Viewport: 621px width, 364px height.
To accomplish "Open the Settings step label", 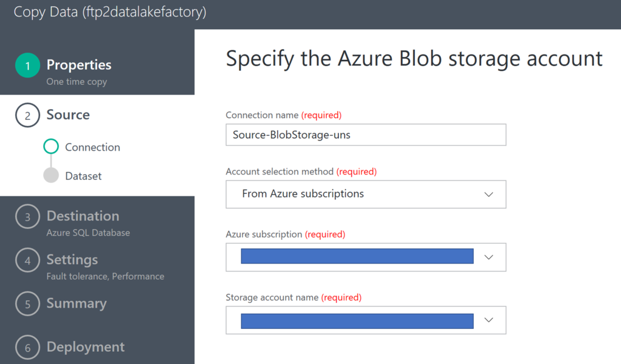I will click(72, 260).
